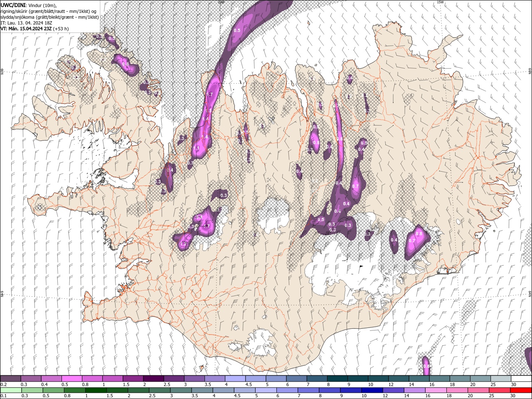Select the '4.5' label on the snow scale

coord(249,384)
